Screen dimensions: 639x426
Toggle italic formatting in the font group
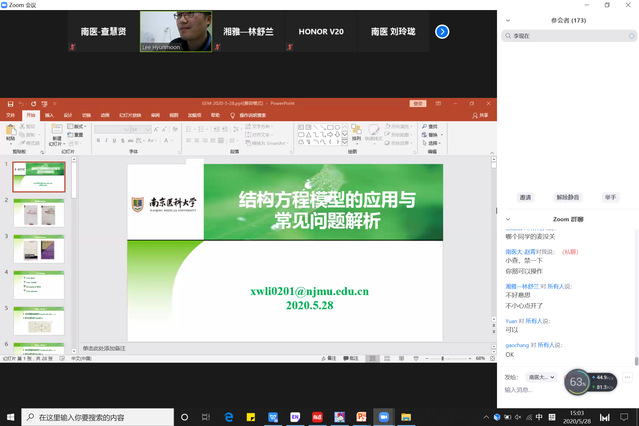108,141
